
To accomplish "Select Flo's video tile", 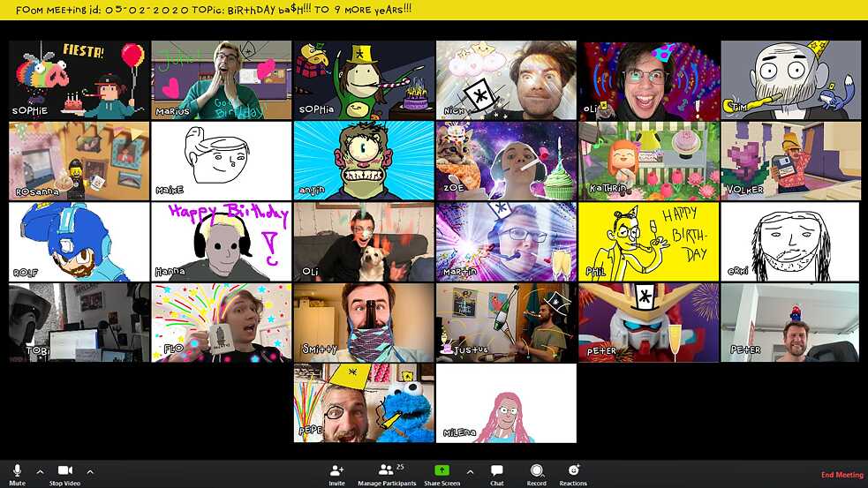I will click(222, 323).
